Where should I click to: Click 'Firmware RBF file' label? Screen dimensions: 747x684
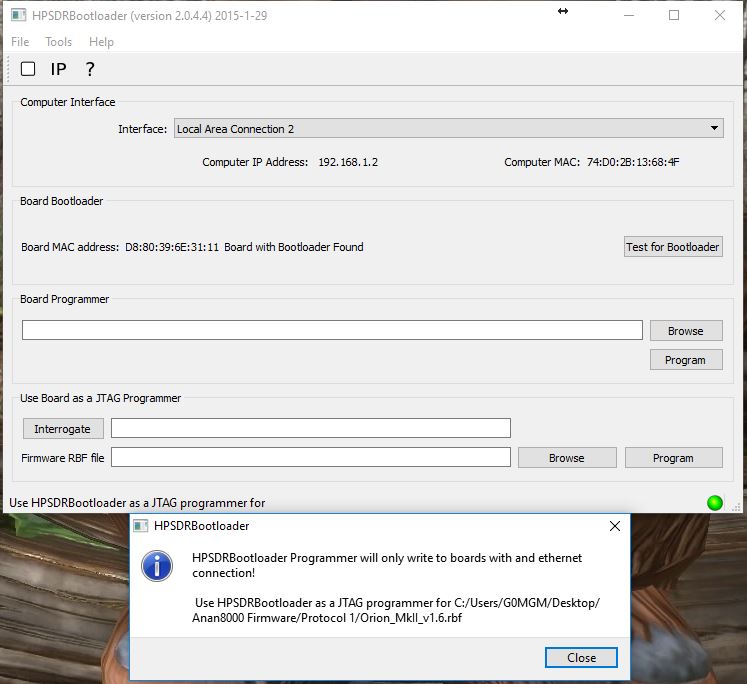tap(63, 458)
